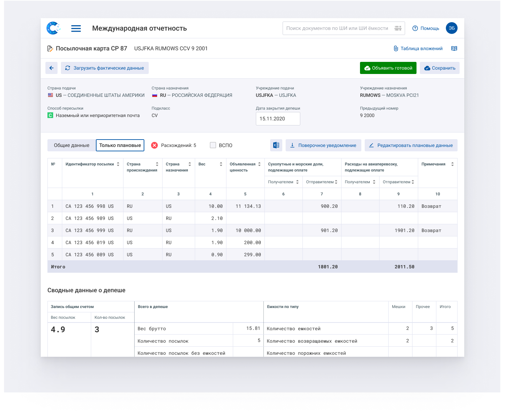
Task: Sort by Вес column arrows
Action: [x=221, y=164]
